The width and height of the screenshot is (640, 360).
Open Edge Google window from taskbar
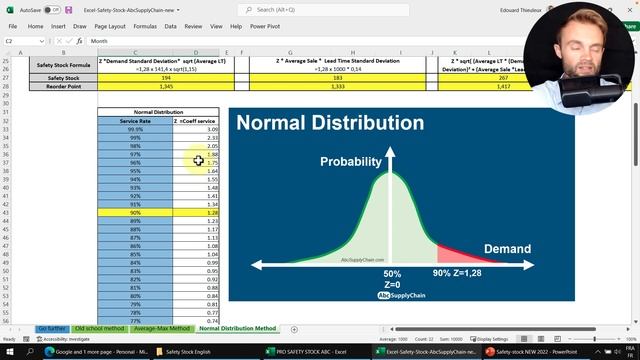[x=96, y=351]
